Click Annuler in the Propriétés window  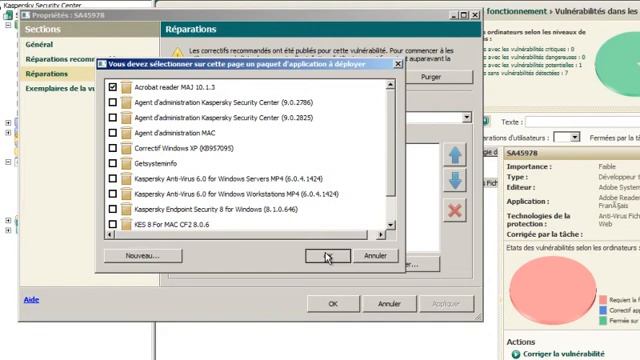(389, 304)
